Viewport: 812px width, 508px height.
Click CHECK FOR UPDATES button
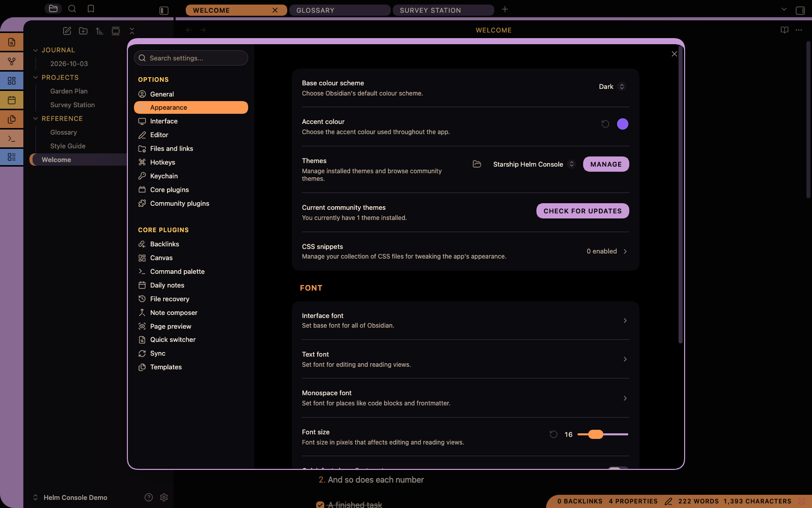[x=583, y=211]
